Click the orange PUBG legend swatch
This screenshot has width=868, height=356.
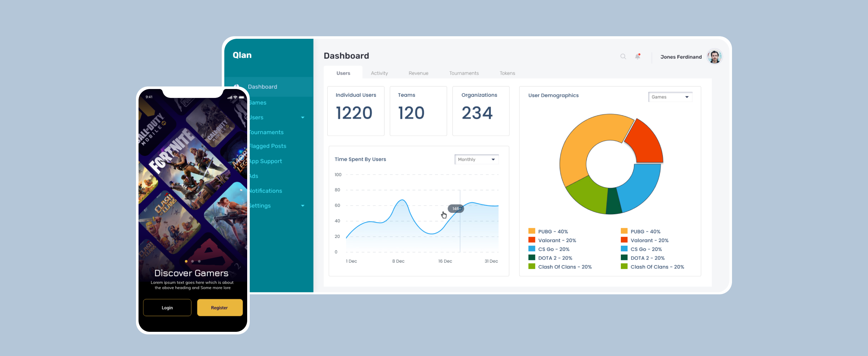point(532,231)
